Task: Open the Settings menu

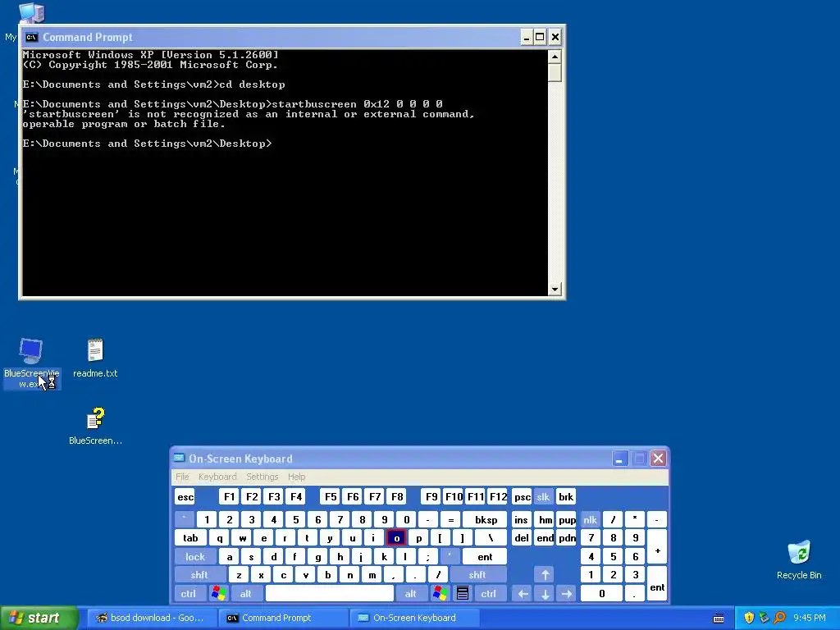Action: (262, 477)
